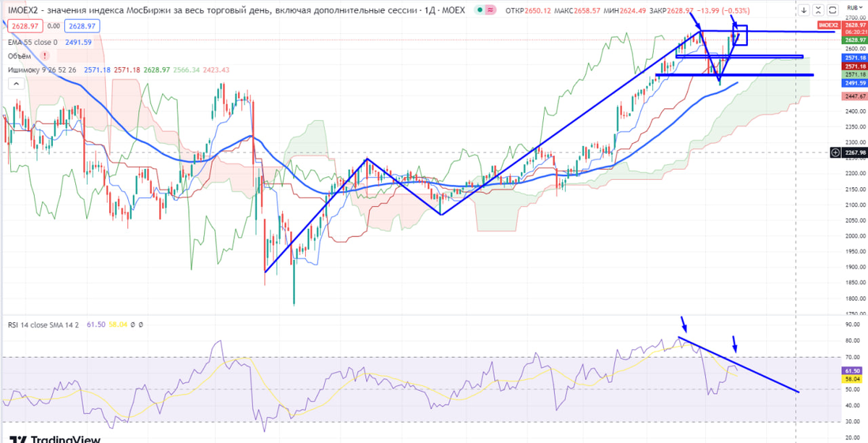Click the blue 2491.59 label on price scale
This screenshot has width=868, height=443.
tap(854, 82)
